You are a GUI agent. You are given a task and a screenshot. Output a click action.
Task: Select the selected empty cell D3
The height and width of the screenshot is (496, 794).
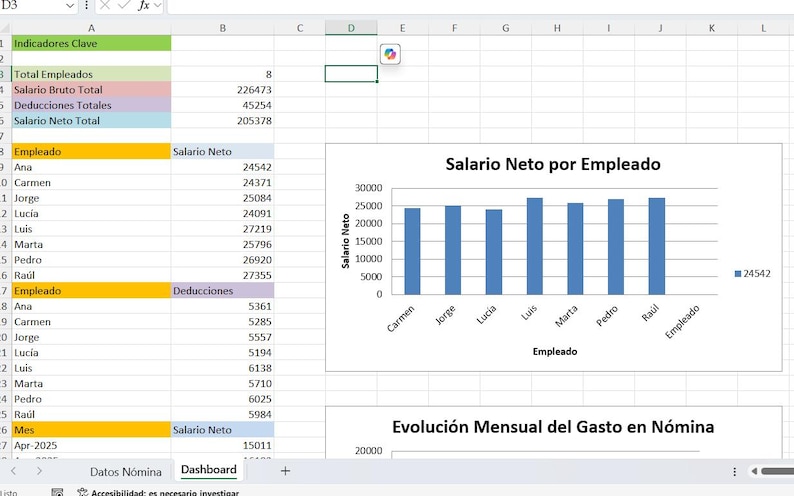(351, 74)
